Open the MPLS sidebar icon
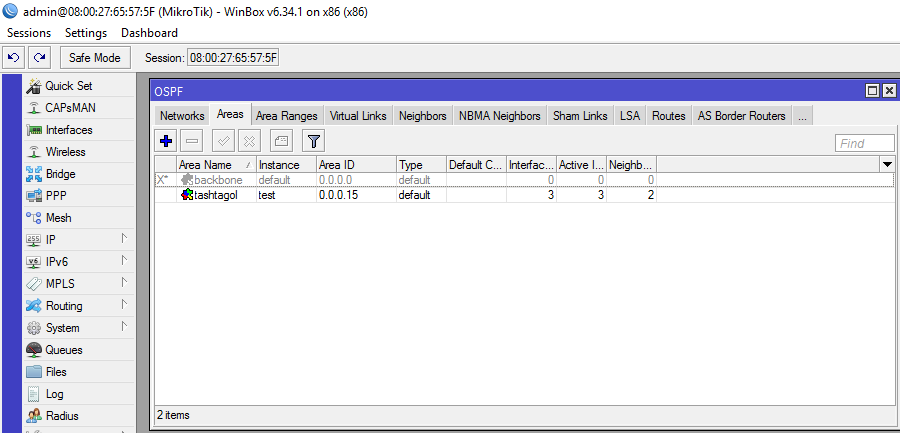This screenshot has width=900, height=433. 34,284
